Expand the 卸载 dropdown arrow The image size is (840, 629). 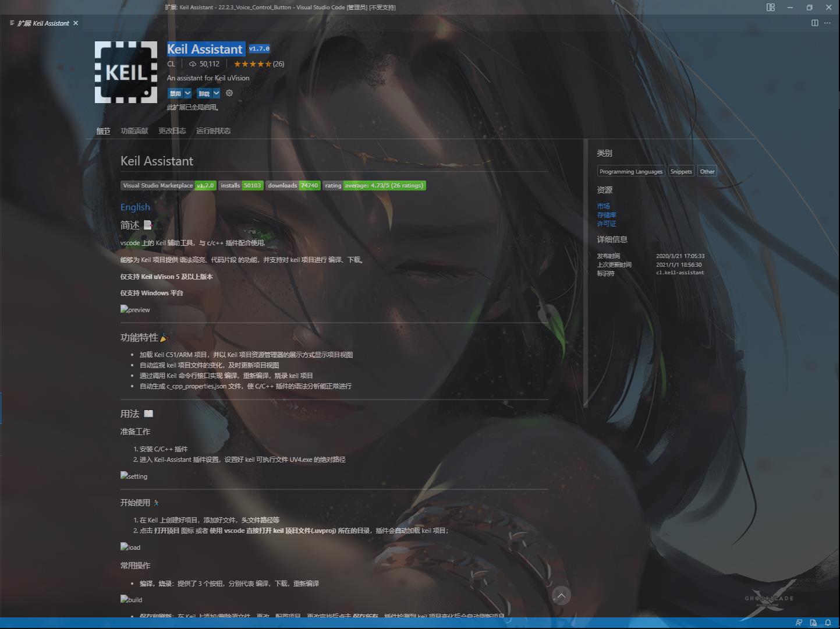[217, 93]
